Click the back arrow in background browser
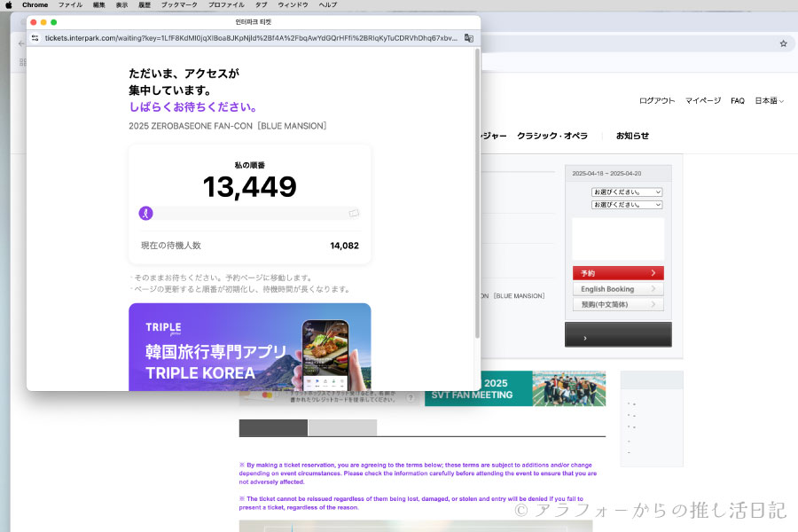Screen dimensions: 798x532 coord(21,43)
